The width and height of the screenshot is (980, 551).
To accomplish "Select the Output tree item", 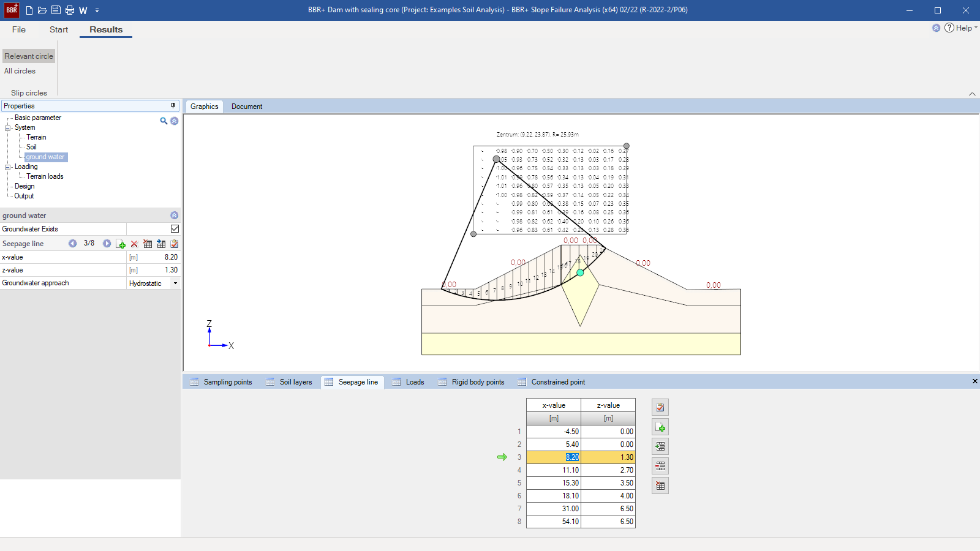I will click(24, 196).
